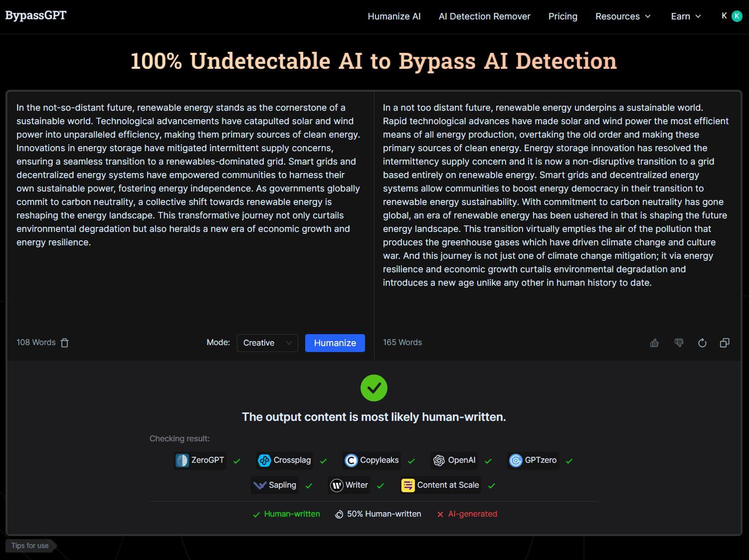Open the Tips for use panel

click(29, 545)
